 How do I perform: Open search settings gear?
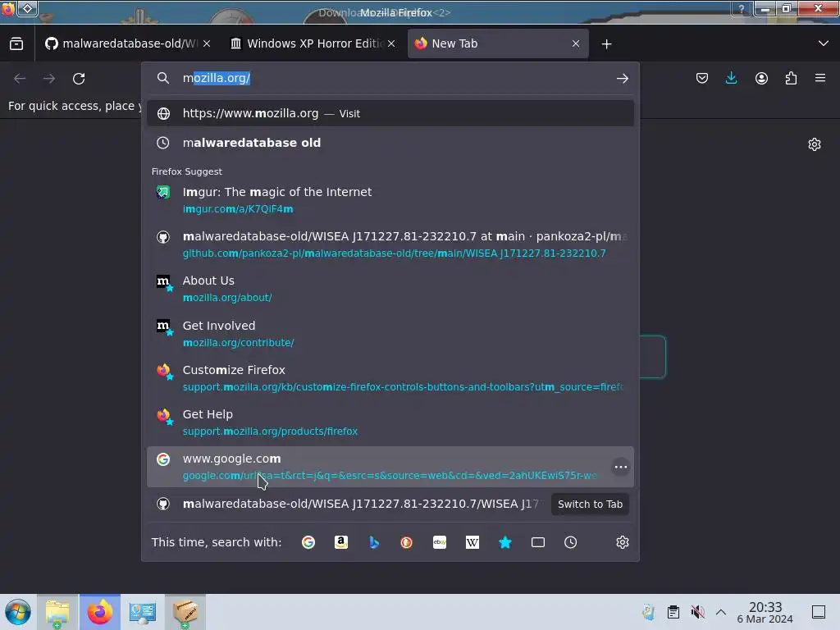point(622,542)
